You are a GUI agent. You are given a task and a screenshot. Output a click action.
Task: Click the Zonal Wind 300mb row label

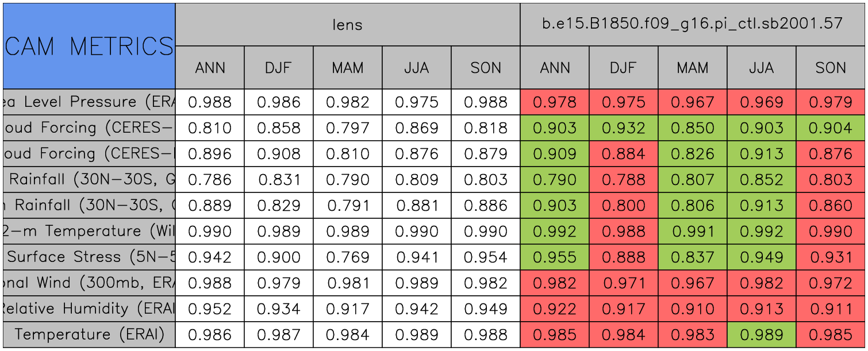pyautogui.click(x=89, y=283)
